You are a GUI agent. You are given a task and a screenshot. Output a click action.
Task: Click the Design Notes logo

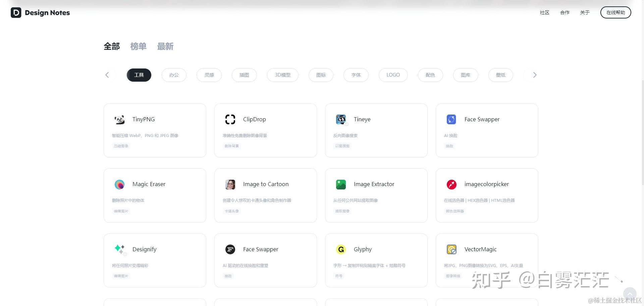[x=40, y=13]
